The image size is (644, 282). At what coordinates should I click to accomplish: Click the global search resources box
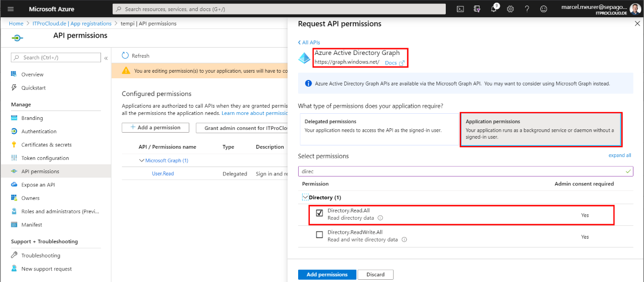point(279,9)
